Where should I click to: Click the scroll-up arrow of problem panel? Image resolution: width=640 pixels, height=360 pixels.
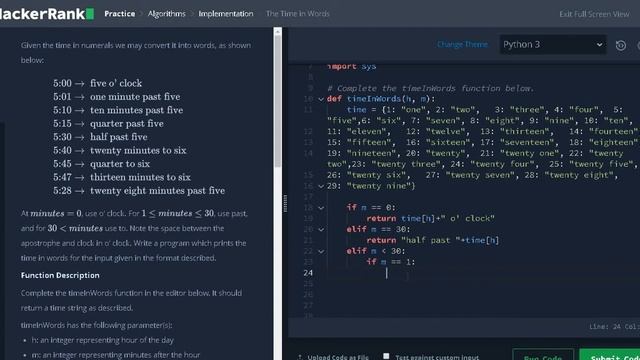(278, 31)
